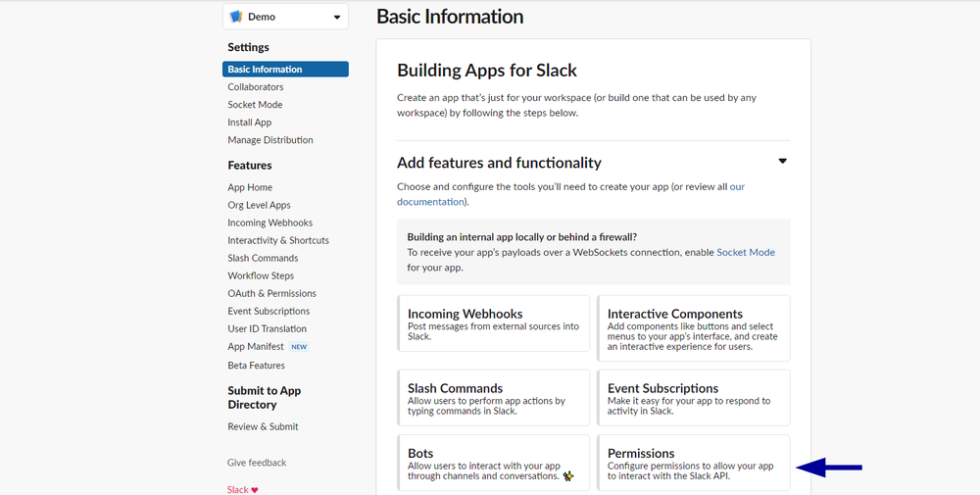The height and width of the screenshot is (495, 980).
Task: Click the Demo app icon in selector
Action: [x=236, y=17]
